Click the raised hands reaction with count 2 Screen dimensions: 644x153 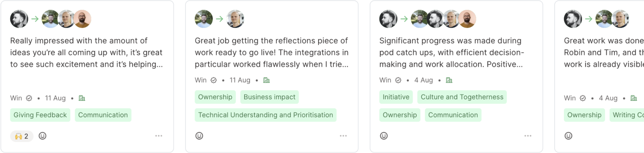22,136
